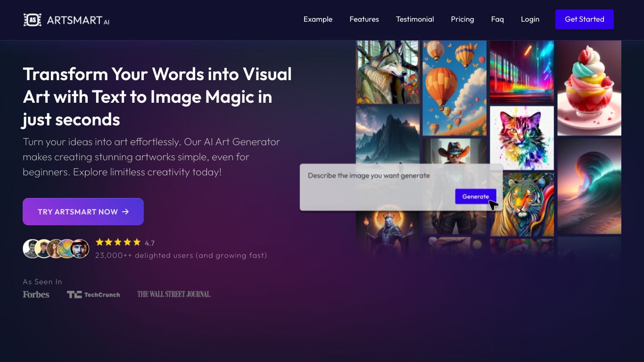Screen dimensions: 644x362
Task: Click the TechCrunch logo
Action: pyautogui.click(x=93, y=295)
